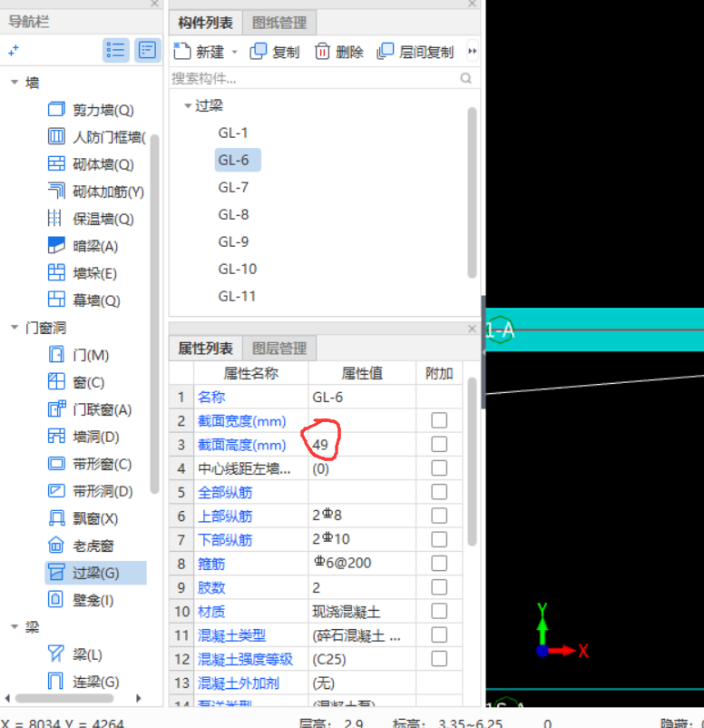Viewport: 704px width, 728px height.
Task: Enable 附加 checkbox for 中心线距左墙
Action: pos(439,468)
